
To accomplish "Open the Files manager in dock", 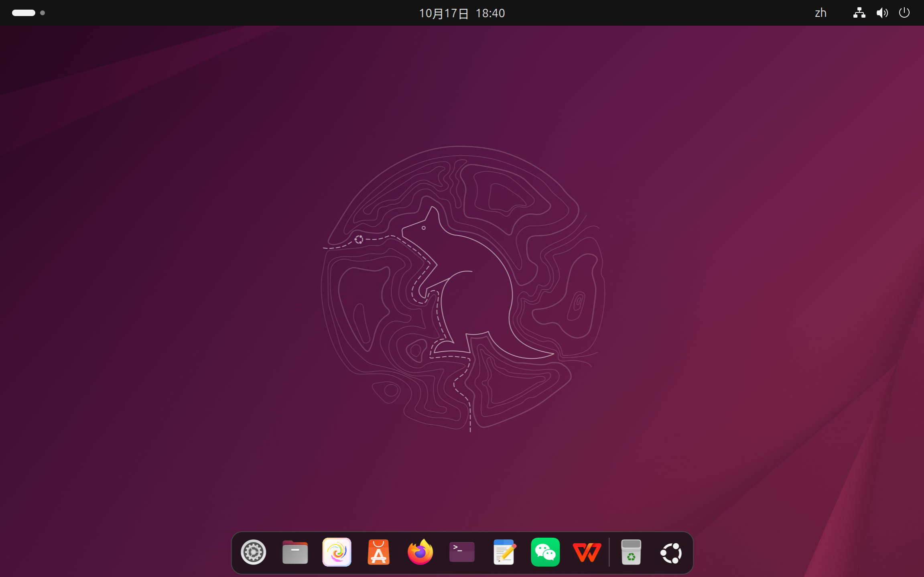I will [295, 553].
